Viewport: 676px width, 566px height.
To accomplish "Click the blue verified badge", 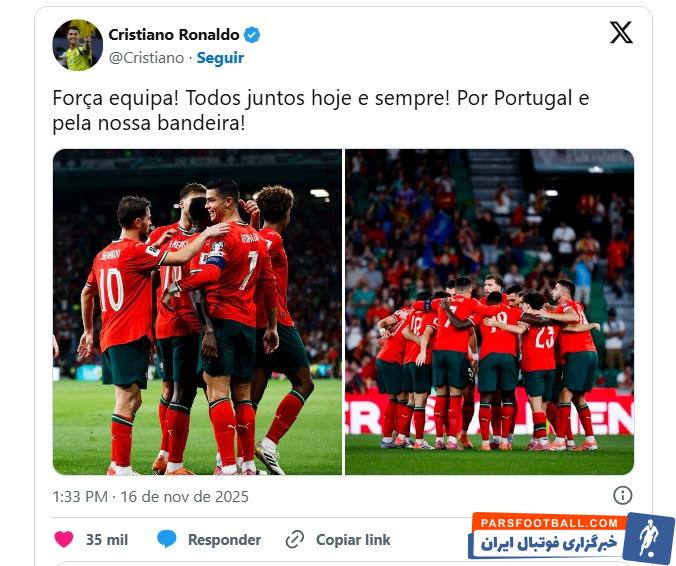I will [x=252, y=35].
